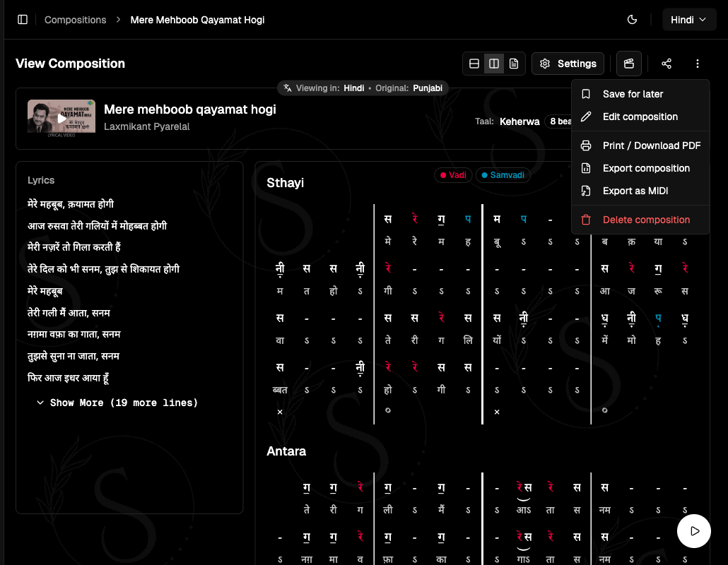Collapse the sidebar using the panel icon
This screenshot has height=565, width=728.
tap(23, 19)
